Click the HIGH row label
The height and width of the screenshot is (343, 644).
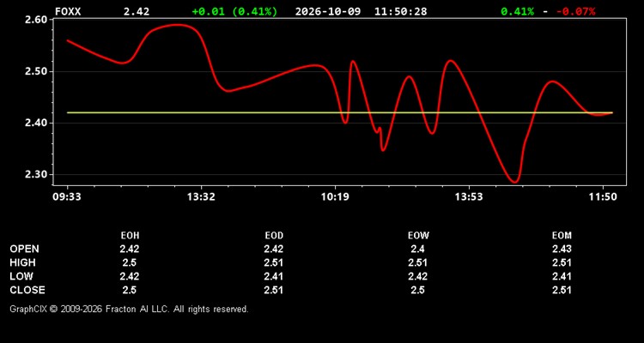[22, 262]
